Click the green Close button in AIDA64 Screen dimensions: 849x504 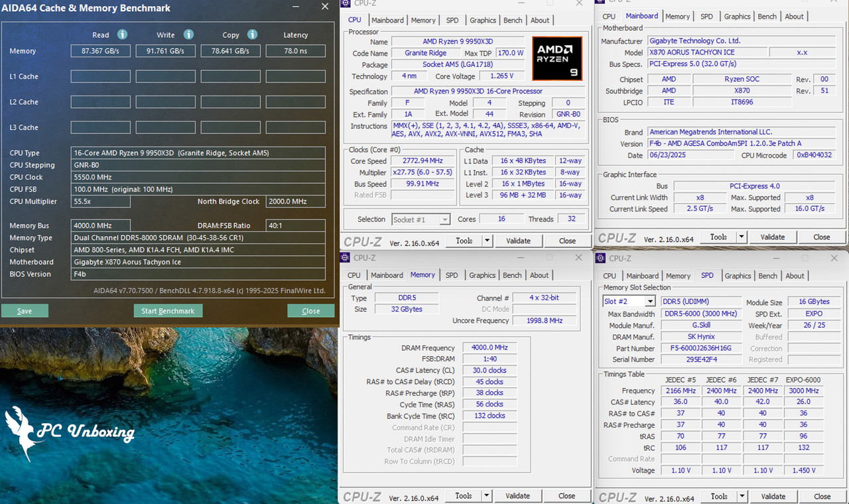[310, 311]
